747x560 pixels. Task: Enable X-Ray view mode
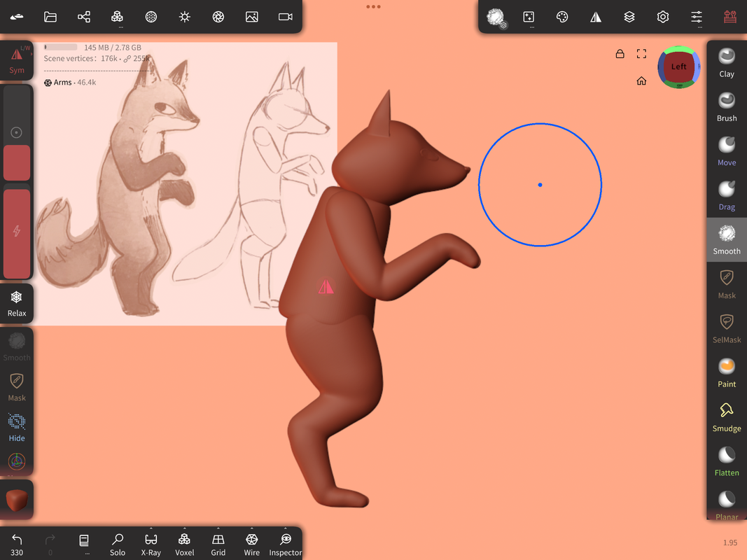[151, 544]
